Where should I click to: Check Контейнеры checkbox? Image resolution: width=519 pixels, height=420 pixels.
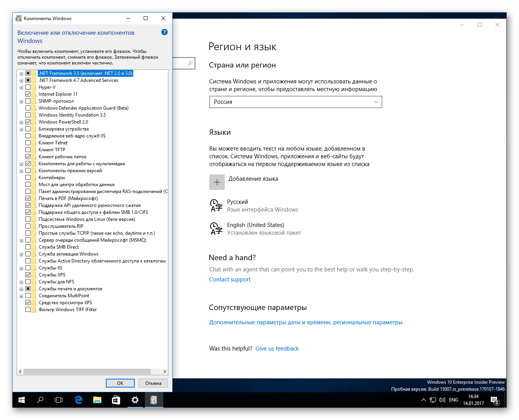28,178
